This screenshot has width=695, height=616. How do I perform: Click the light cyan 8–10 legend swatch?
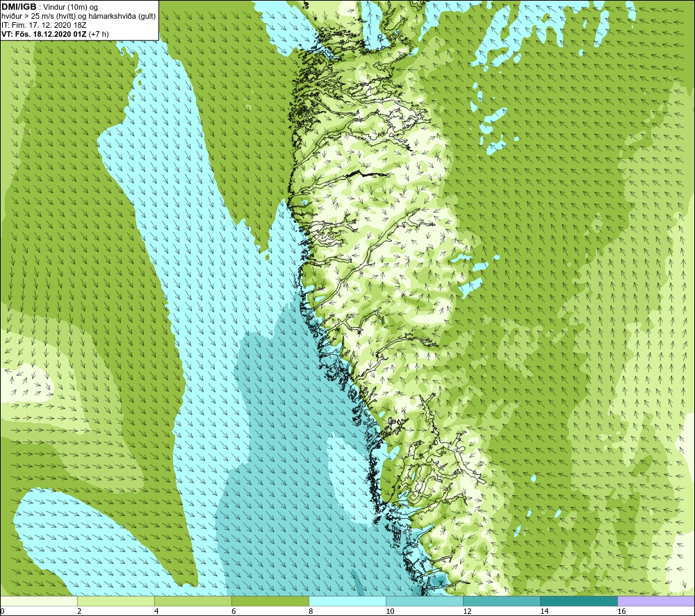[347, 601]
